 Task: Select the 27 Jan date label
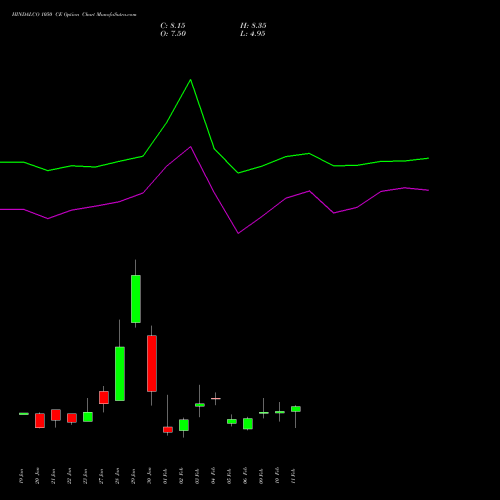coord(101,476)
